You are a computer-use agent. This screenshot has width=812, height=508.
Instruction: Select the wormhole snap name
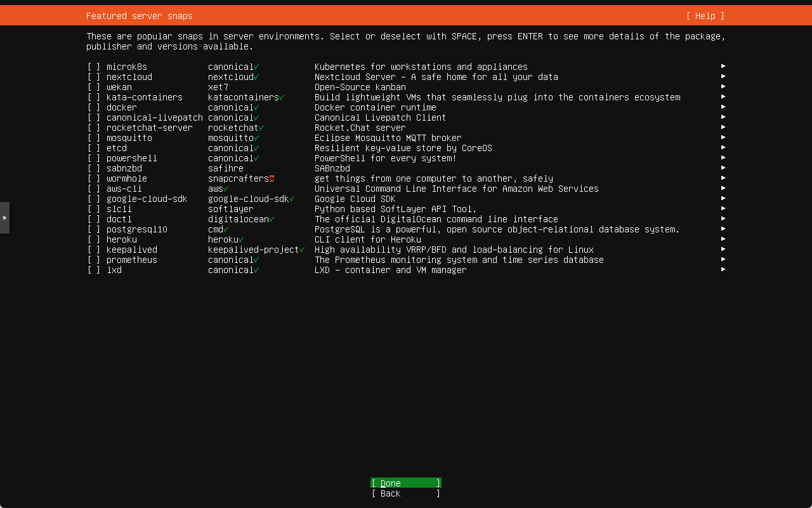click(127, 178)
